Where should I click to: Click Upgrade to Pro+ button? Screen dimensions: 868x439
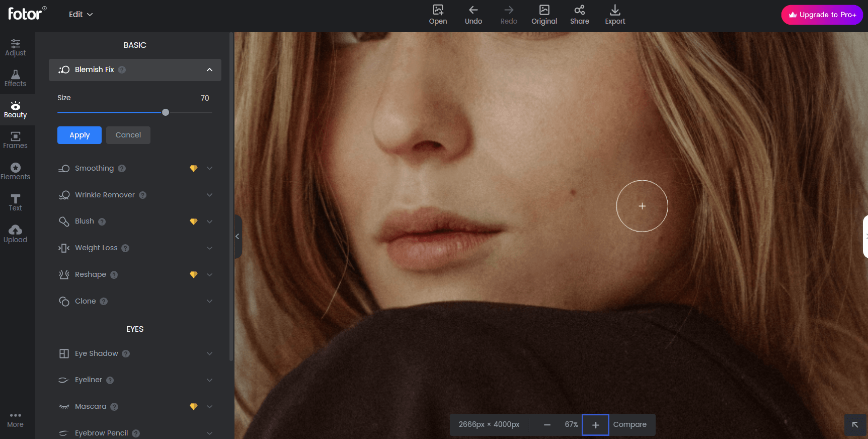point(822,15)
